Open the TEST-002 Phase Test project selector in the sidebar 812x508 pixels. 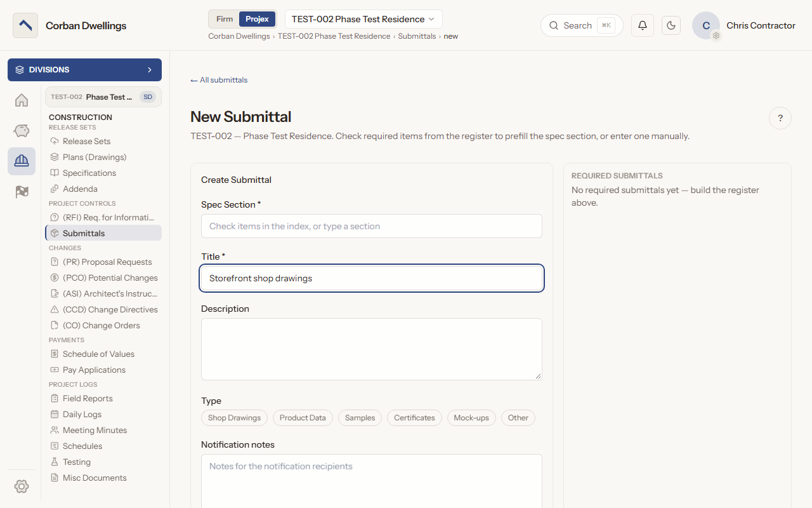(103, 97)
